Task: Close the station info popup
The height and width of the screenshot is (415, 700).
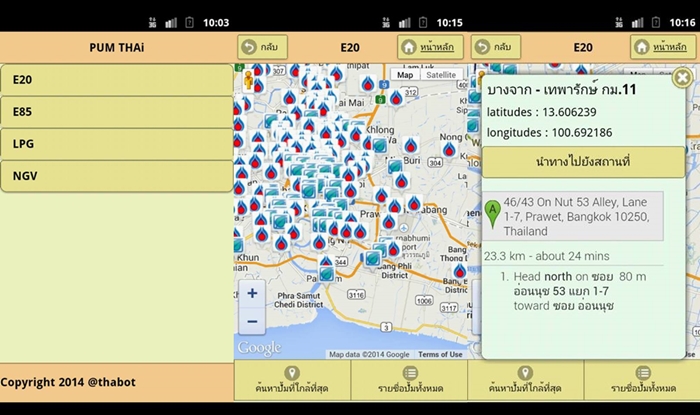Action: (x=682, y=78)
